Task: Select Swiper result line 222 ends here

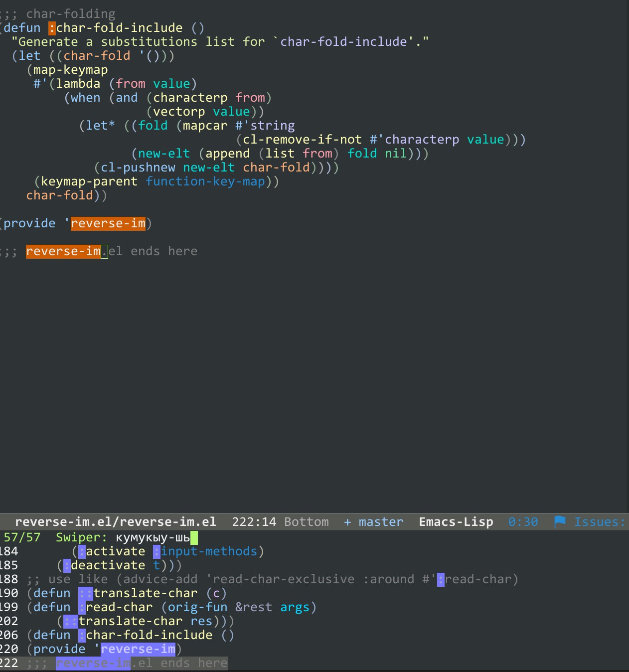Action: (x=314, y=663)
